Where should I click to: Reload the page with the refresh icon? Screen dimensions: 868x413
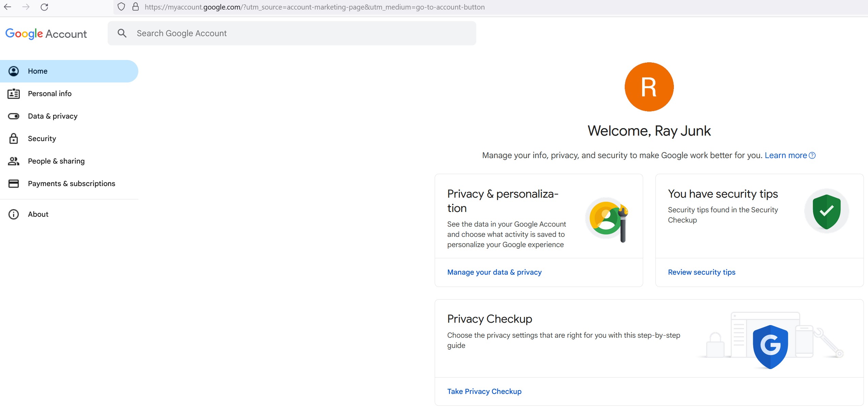pos(44,7)
